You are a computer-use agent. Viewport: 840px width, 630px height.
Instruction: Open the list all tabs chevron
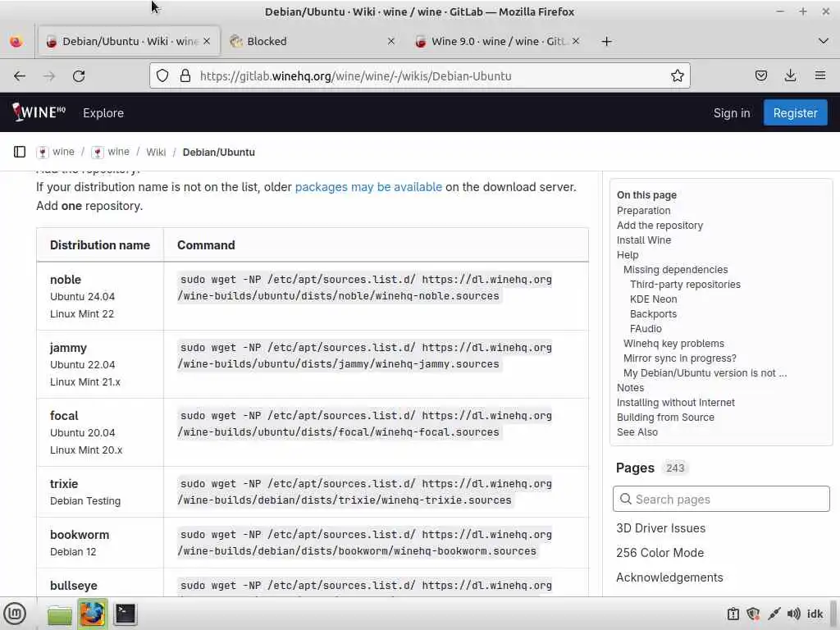(x=824, y=41)
